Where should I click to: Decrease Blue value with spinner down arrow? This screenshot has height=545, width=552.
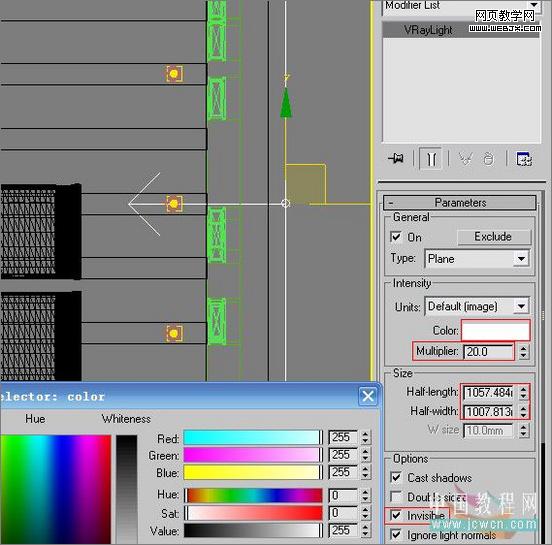point(365,476)
